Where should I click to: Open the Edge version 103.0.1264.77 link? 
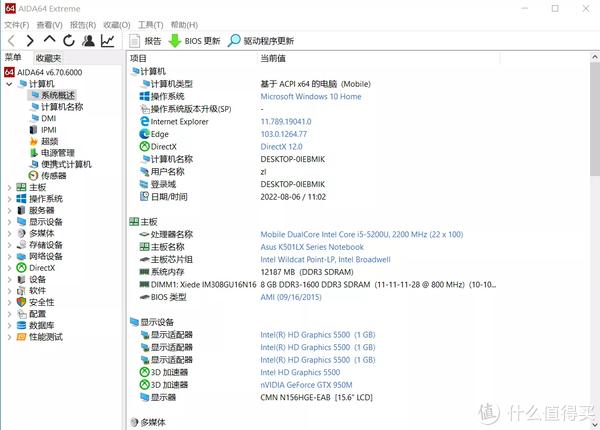point(284,134)
